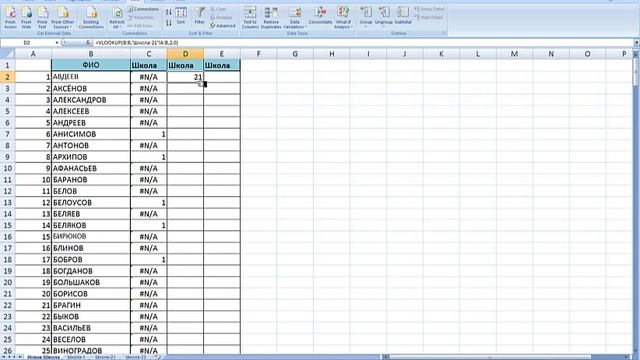Switch to the second sheet tab

(76, 357)
